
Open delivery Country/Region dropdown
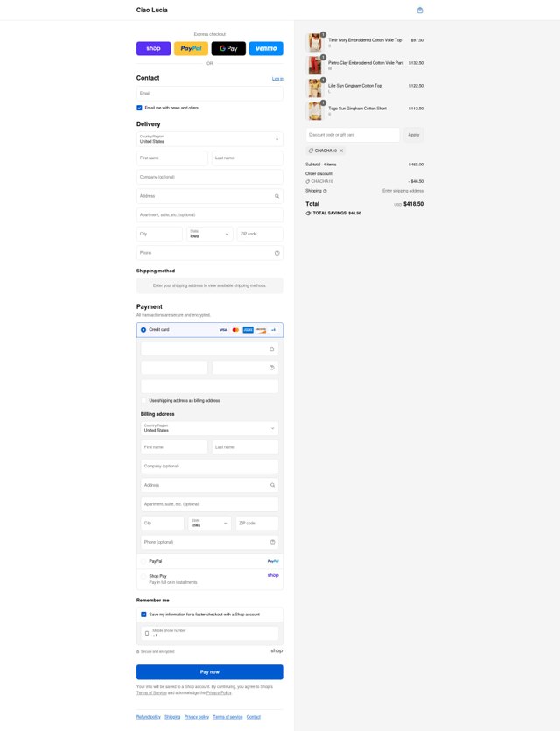coord(210,139)
